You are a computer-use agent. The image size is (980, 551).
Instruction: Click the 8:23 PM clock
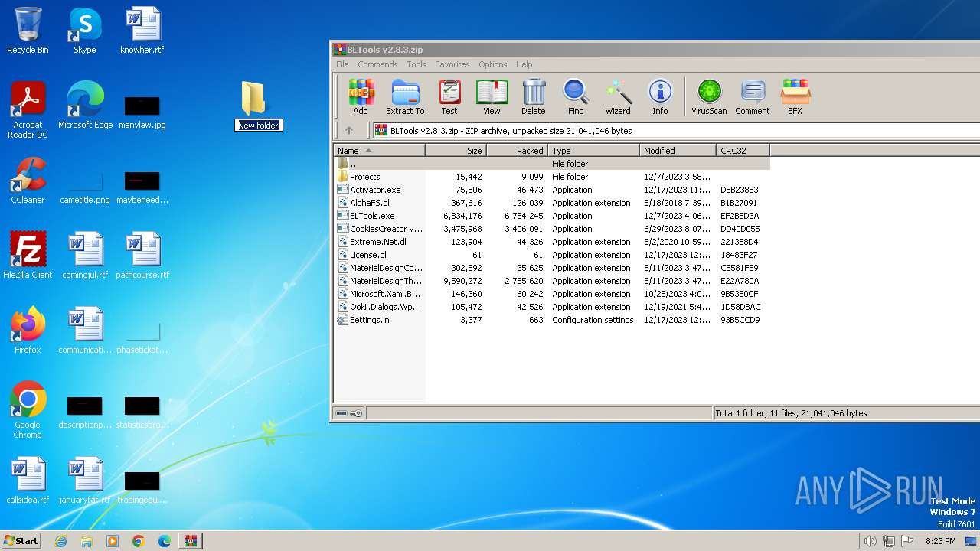coord(940,541)
